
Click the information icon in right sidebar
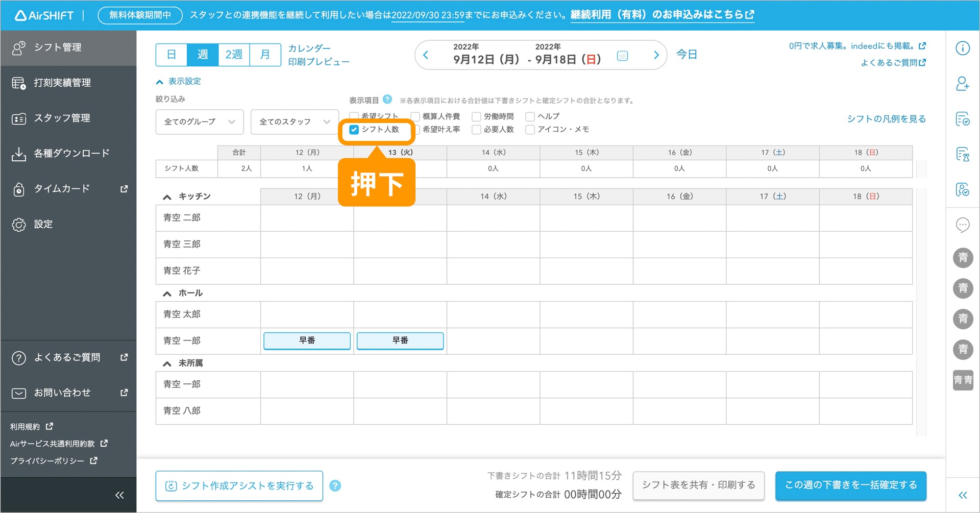[x=962, y=48]
